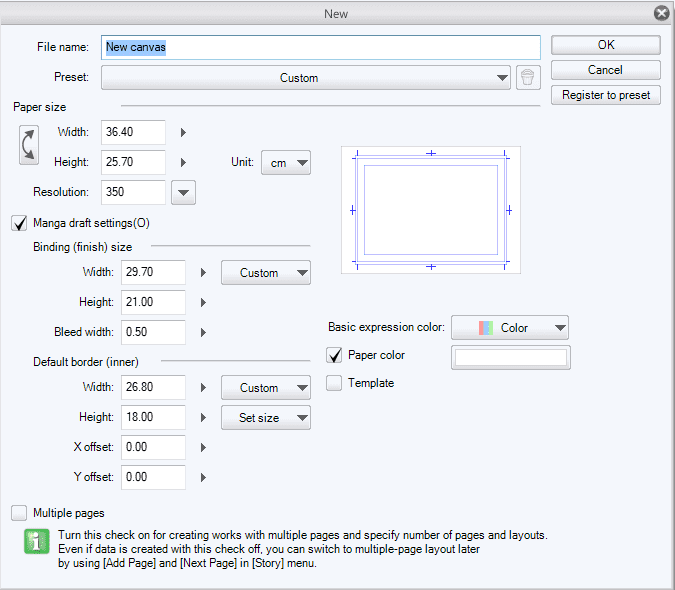
Task: Click the arrow beside Y offset
Action: 203,477
